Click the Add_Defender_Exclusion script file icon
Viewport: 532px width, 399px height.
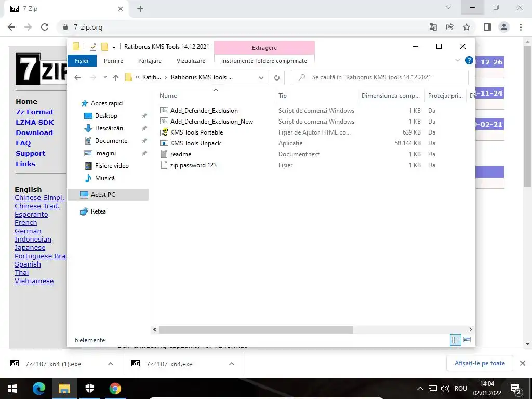click(164, 110)
